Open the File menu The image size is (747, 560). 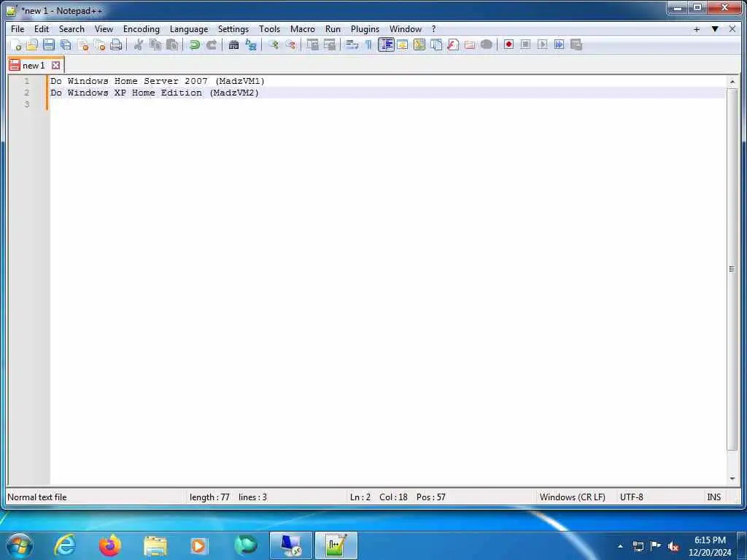coord(18,29)
